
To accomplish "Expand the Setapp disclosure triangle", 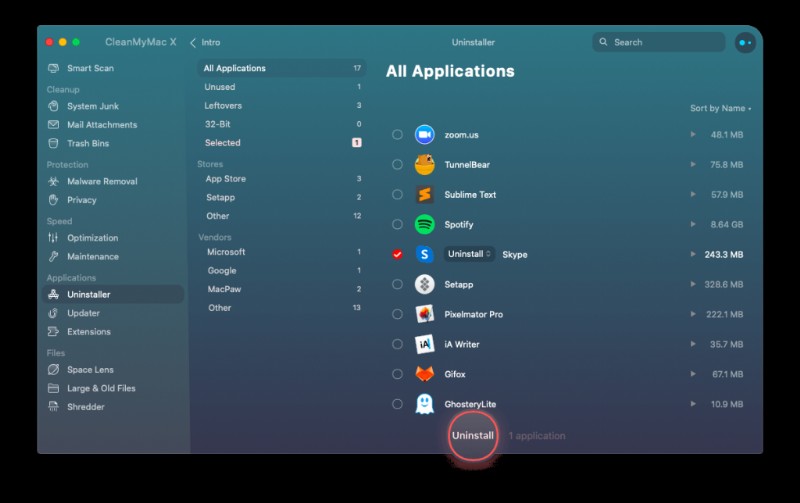I will (693, 284).
